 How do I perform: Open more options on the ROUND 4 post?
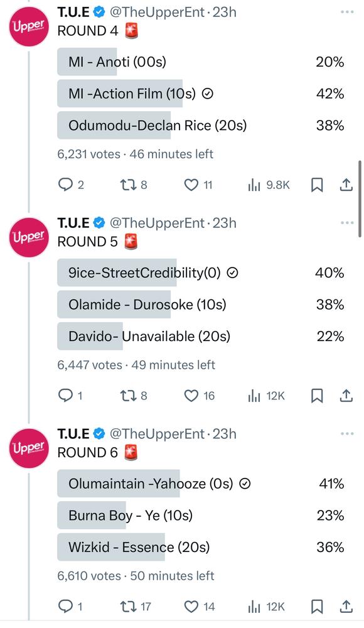tap(347, 12)
